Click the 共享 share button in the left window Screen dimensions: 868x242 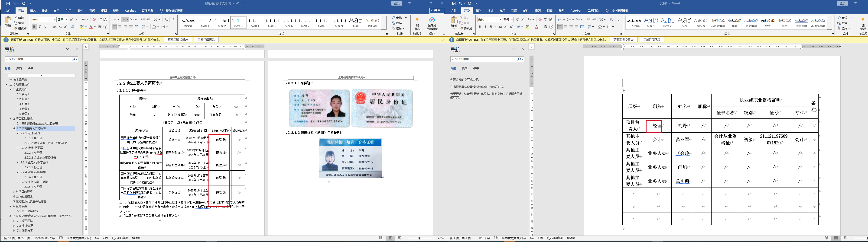tap(437, 11)
